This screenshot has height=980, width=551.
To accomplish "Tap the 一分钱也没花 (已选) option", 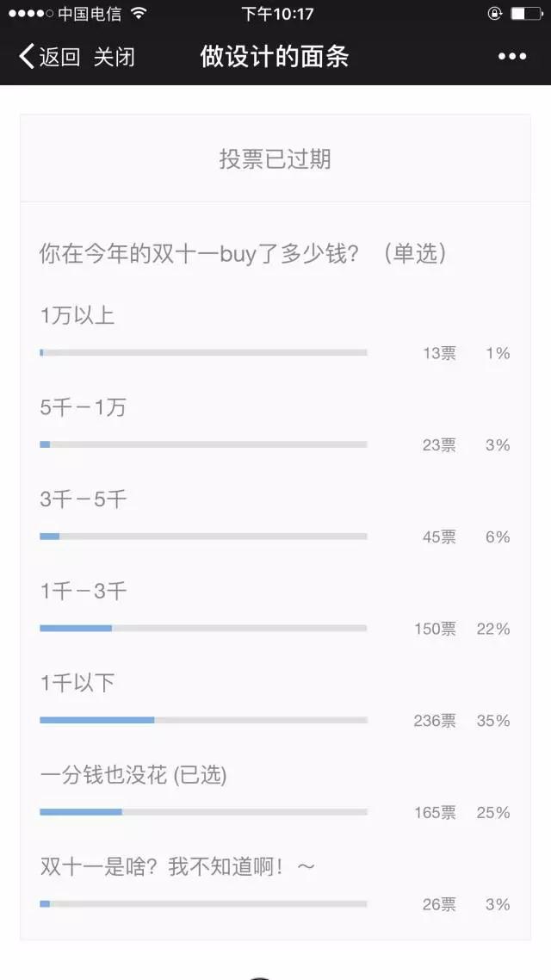I will pyautogui.click(x=133, y=775).
